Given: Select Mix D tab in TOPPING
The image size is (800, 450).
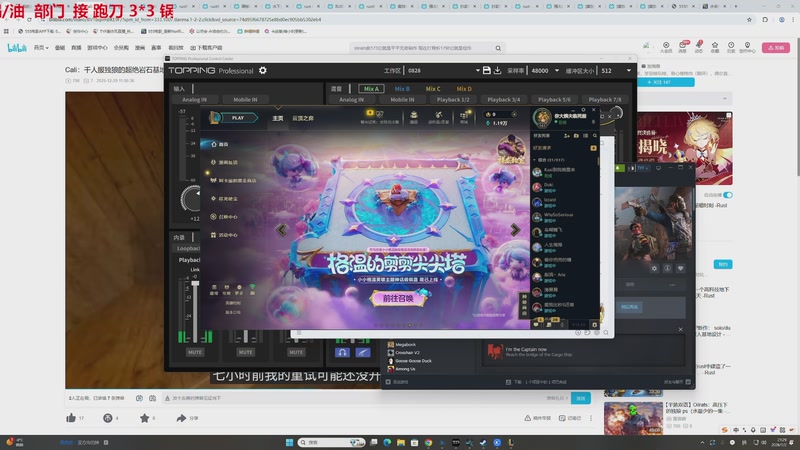Looking at the screenshot, I should (464, 89).
